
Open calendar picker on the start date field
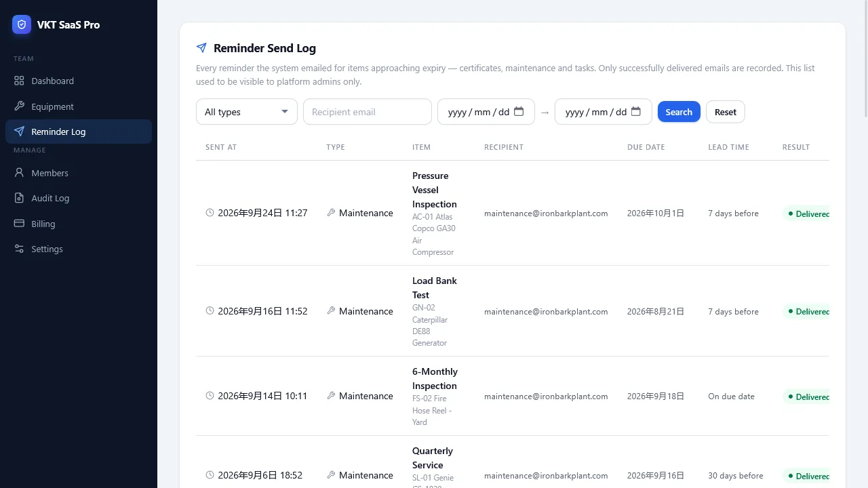(519, 112)
